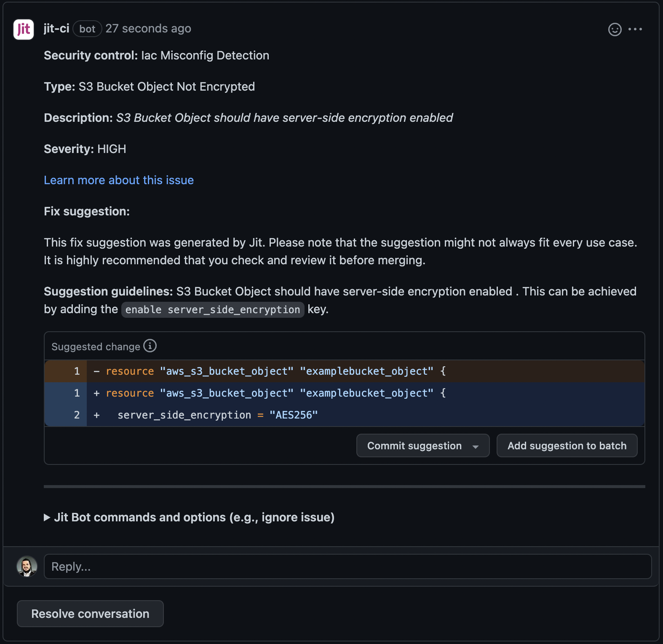Click the "27 seconds ago" timestamp
This screenshot has width=663, height=644.
click(148, 29)
